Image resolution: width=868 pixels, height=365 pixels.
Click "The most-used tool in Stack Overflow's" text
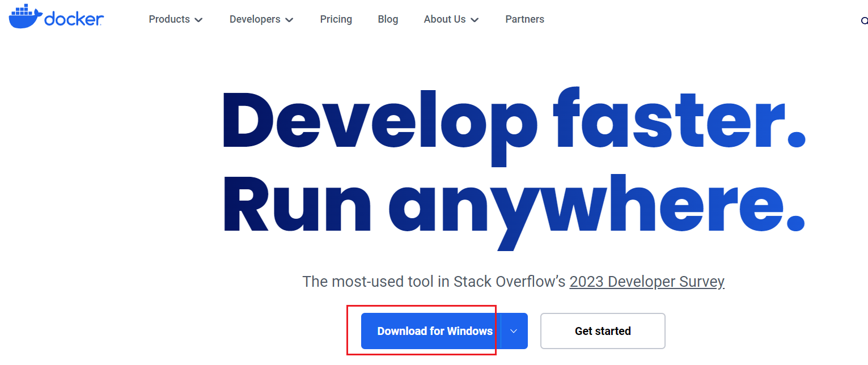pos(434,282)
